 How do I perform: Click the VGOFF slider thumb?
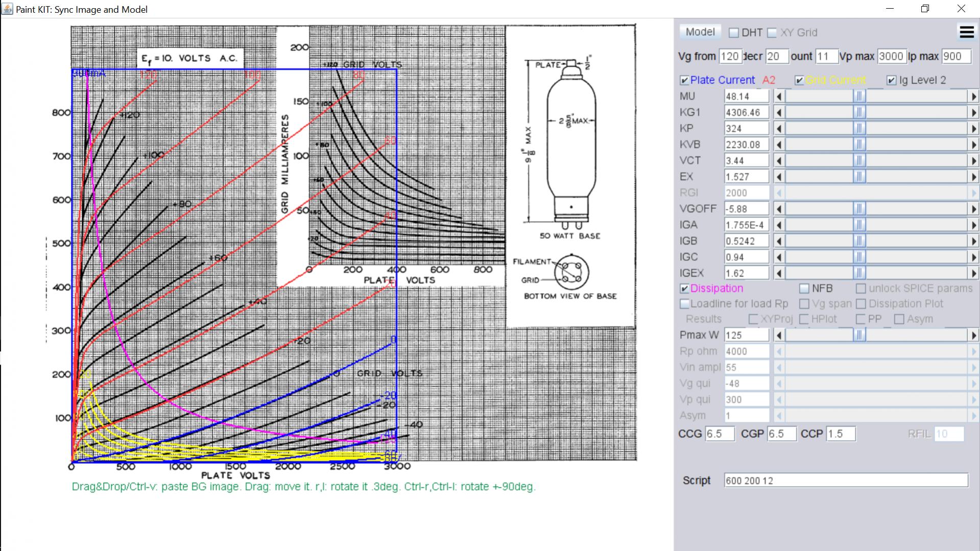pyautogui.click(x=859, y=209)
